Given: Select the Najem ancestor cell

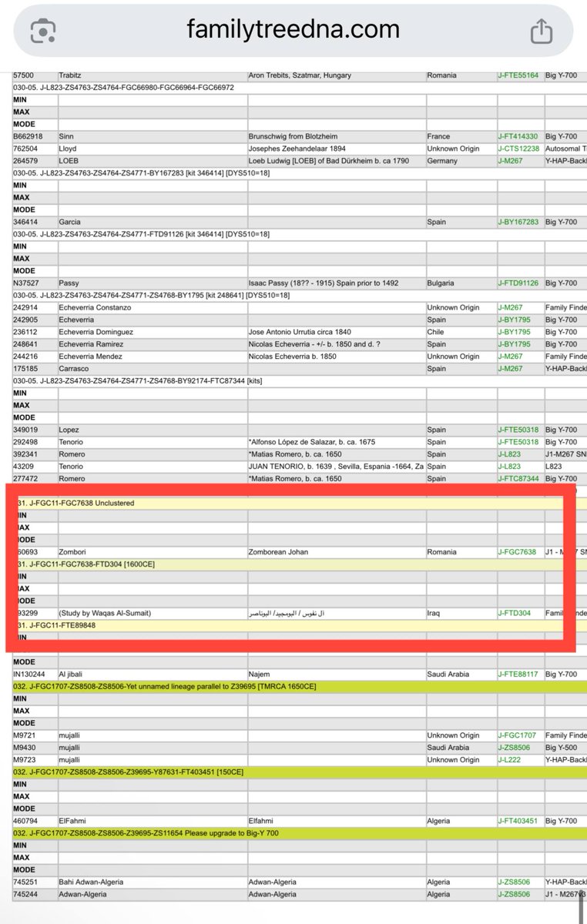Looking at the screenshot, I should click(x=259, y=675).
